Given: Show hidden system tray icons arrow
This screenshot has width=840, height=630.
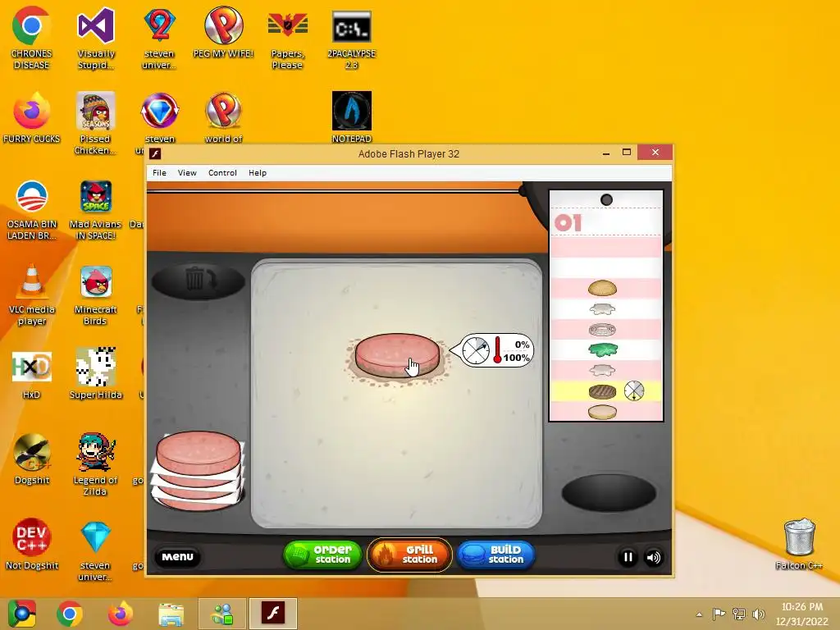Looking at the screenshot, I should tap(699, 614).
